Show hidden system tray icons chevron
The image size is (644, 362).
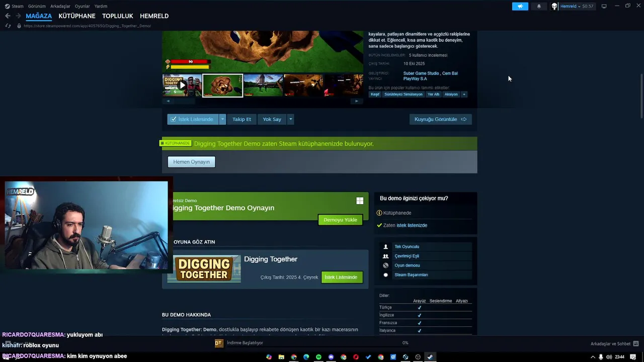click(x=593, y=357)
